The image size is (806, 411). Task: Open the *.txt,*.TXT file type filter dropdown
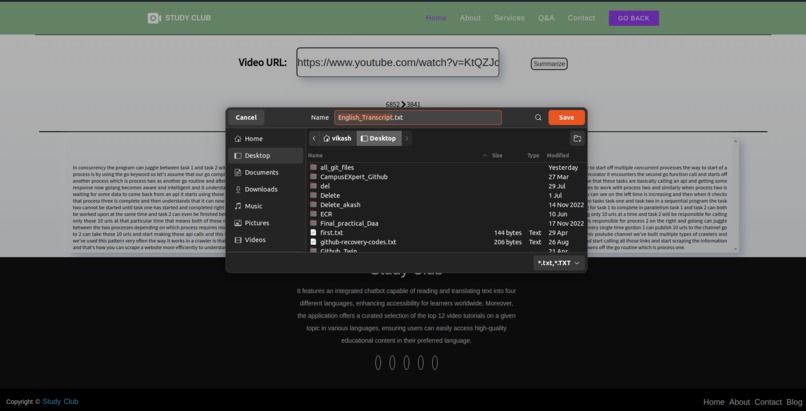559,263
